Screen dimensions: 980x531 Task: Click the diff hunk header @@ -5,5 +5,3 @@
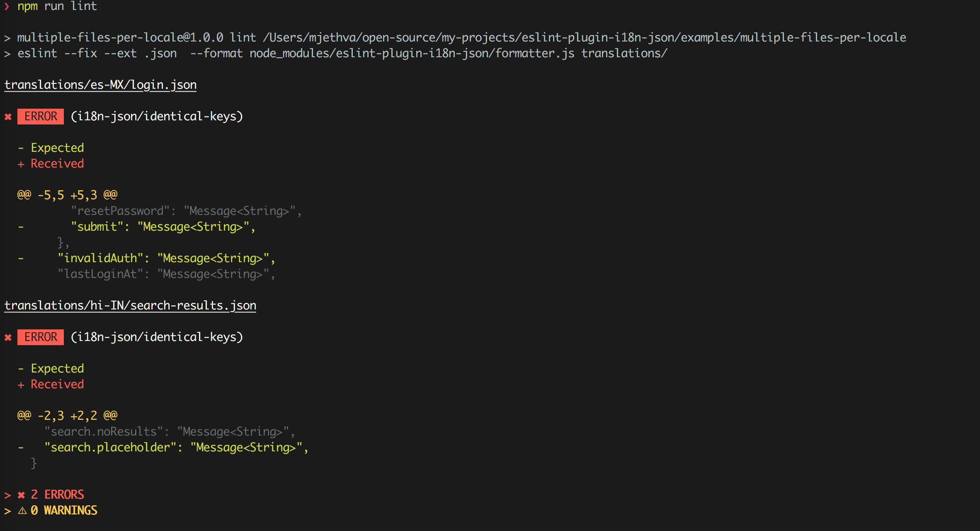(67, 195)
